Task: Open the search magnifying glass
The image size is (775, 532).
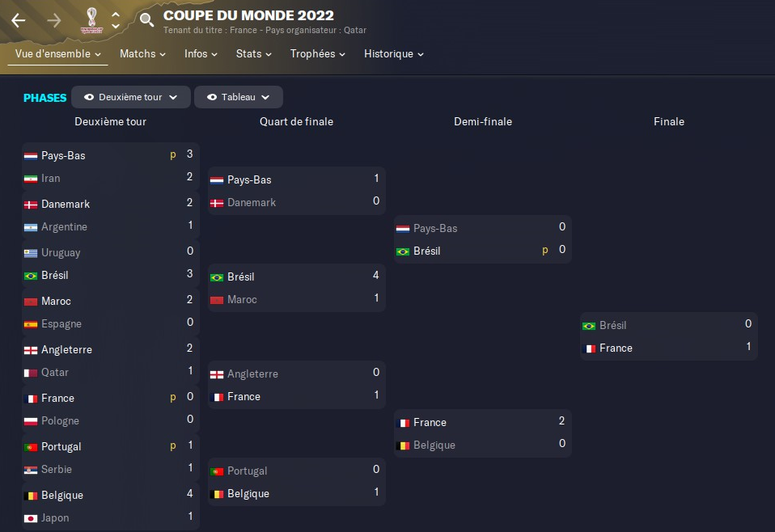Action: pyautogui.click(x=146, y=20)
